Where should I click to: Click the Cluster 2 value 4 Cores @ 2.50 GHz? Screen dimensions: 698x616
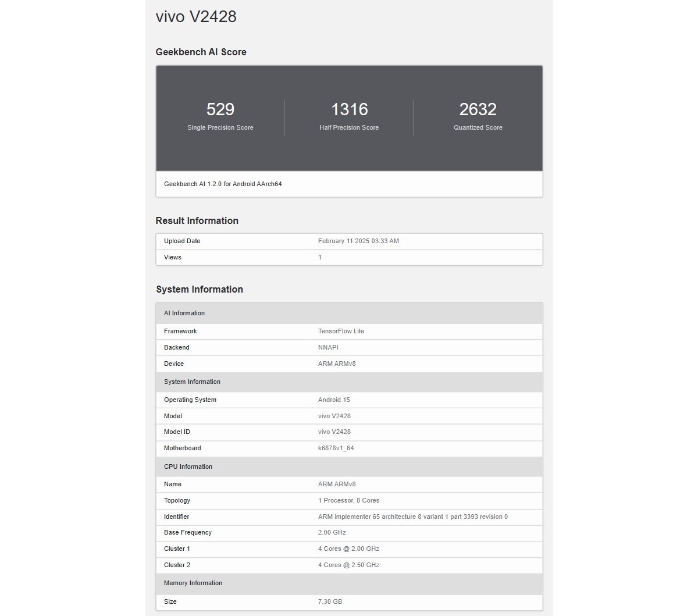348,565
